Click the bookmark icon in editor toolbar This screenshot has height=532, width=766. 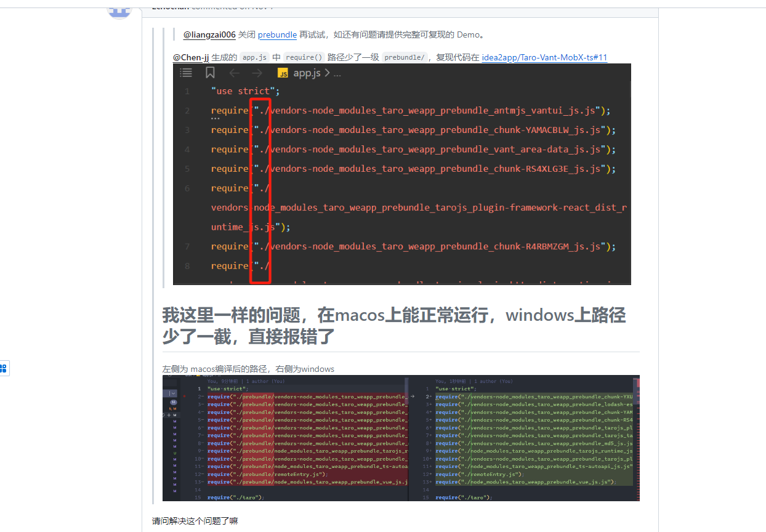pyautogui.click(x=210, y=73)
